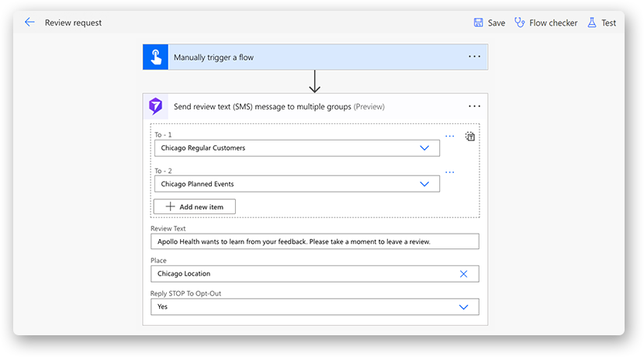The height and width of the screenshot is (357, 644).
Task: Click the switch to array input icon
Action: (469, 137)
